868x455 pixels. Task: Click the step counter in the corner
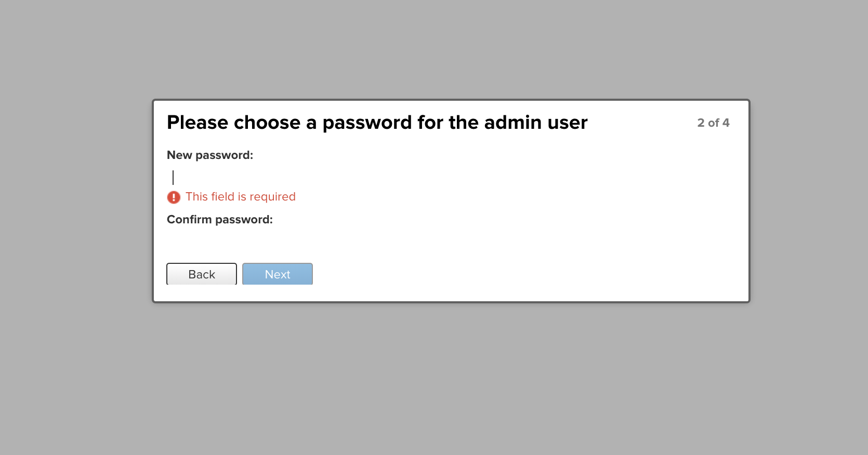713,123
